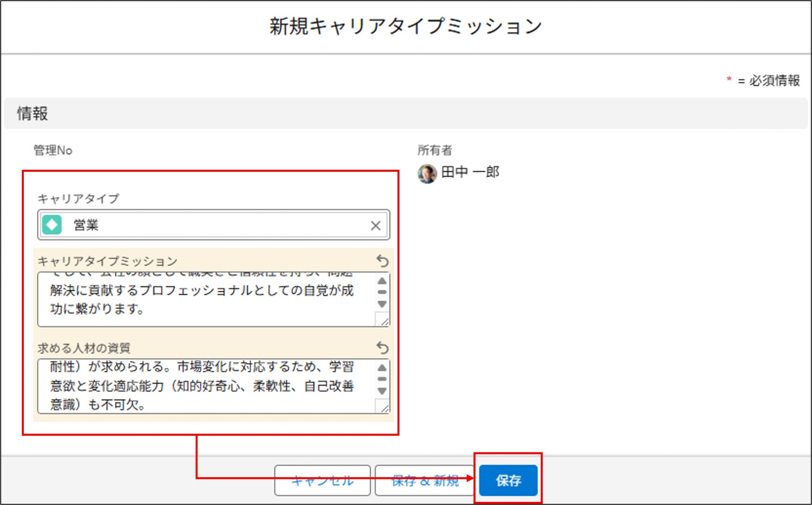The width and height of the screenshot is (812, 505).
Task: Click the green 営業 record icon
Action: click(52, 225)
